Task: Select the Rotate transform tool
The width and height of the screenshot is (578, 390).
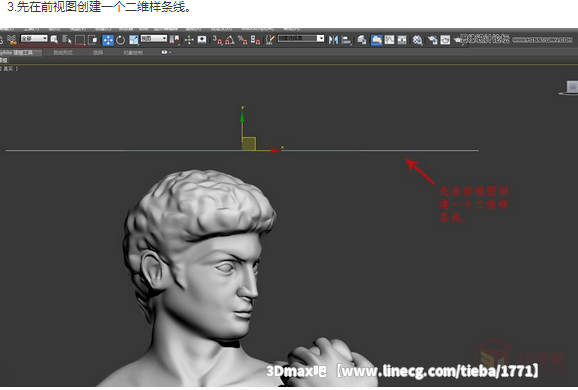Action: pyautogui.click(x=120, y=40)
